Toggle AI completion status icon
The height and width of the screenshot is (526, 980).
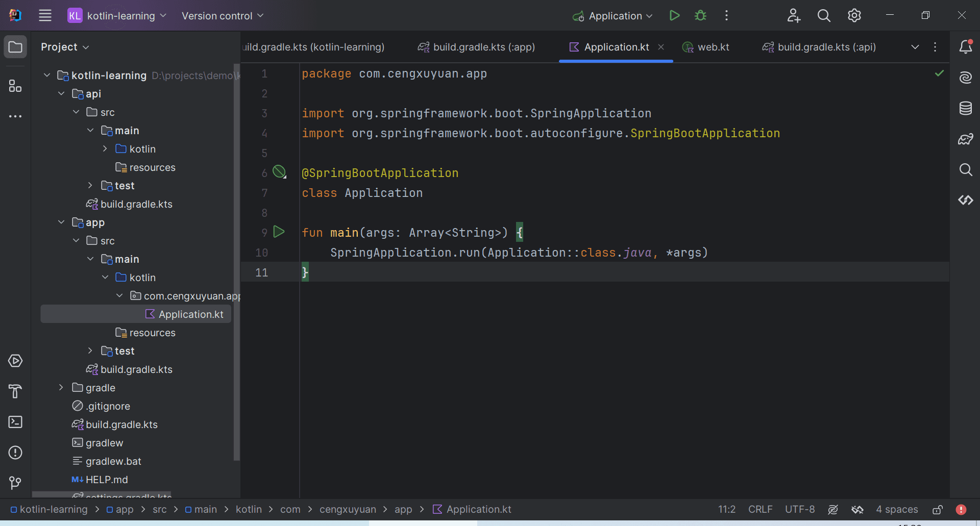[833, 509]
